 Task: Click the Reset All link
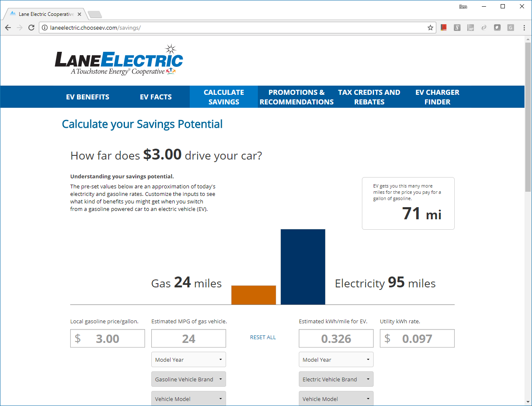click(263, 337)
